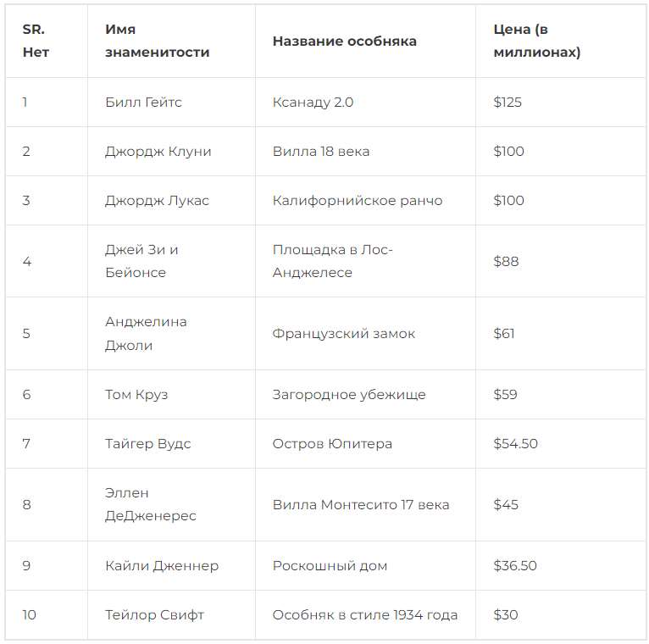Viewport: 649px width, 644px height.
Task: Click the «Цена (в миллионах)» column header
Action: (x=537, y=41)
